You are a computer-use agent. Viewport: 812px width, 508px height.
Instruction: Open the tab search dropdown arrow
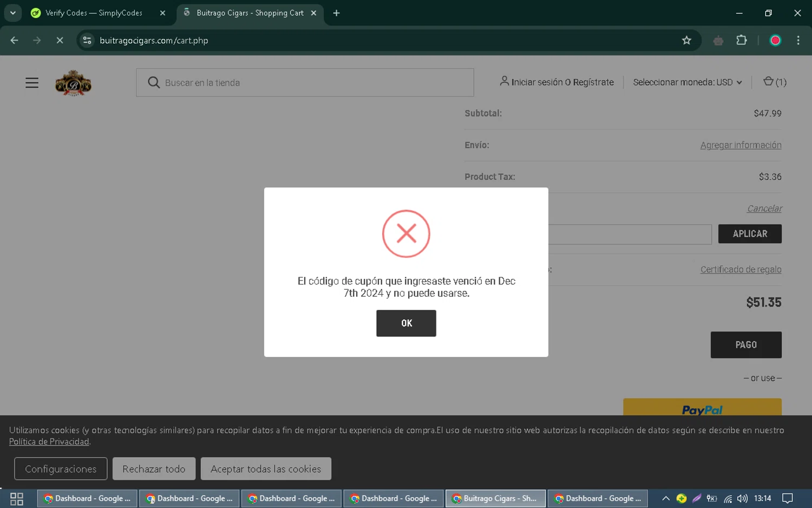tap(13, 13)
